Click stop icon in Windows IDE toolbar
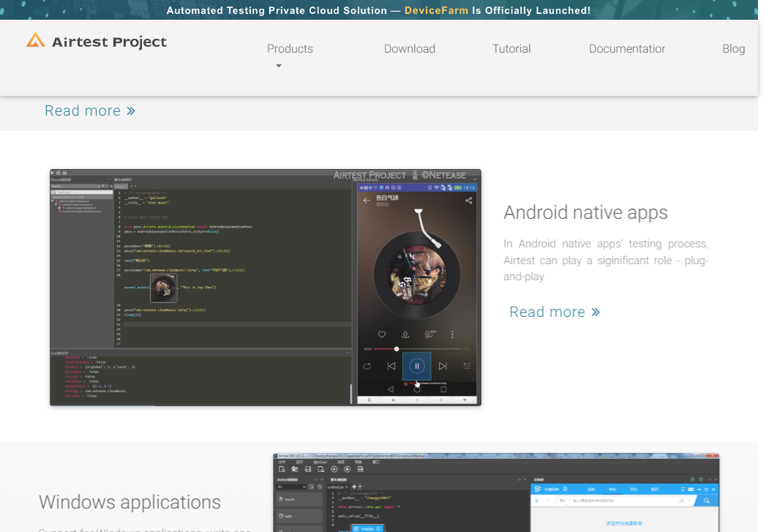Image resolution: width=769 pixels, height=532 pixels. click(348, 469)
